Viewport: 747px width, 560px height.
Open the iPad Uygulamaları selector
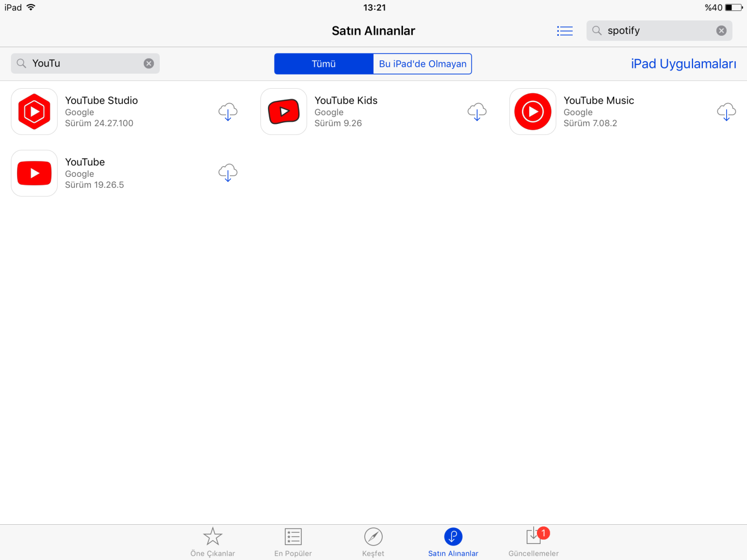683,64
